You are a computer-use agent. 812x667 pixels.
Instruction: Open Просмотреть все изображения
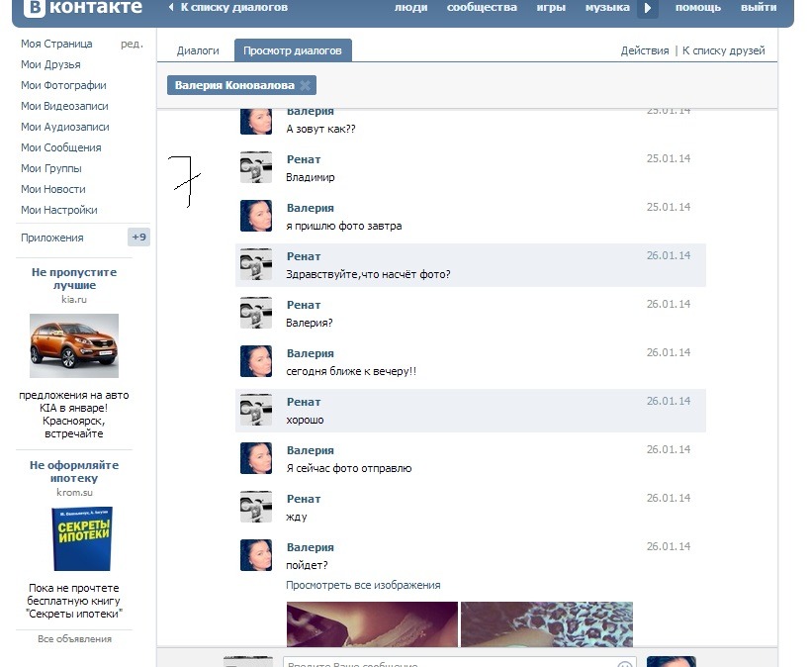click(x=363, y=585)
